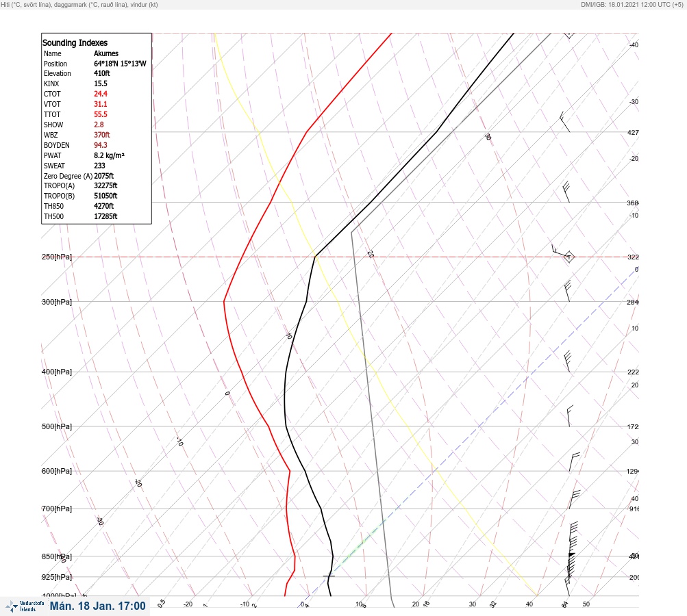Click the '-20' temperature label on bottom axis
Screen dimensions: 687x616
tap(188, 604)
